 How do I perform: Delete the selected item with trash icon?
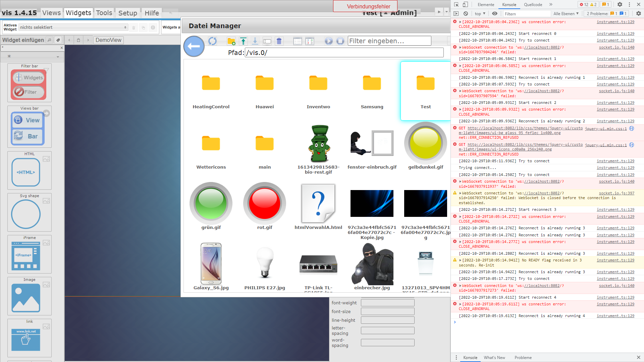[x=279, y=41]
